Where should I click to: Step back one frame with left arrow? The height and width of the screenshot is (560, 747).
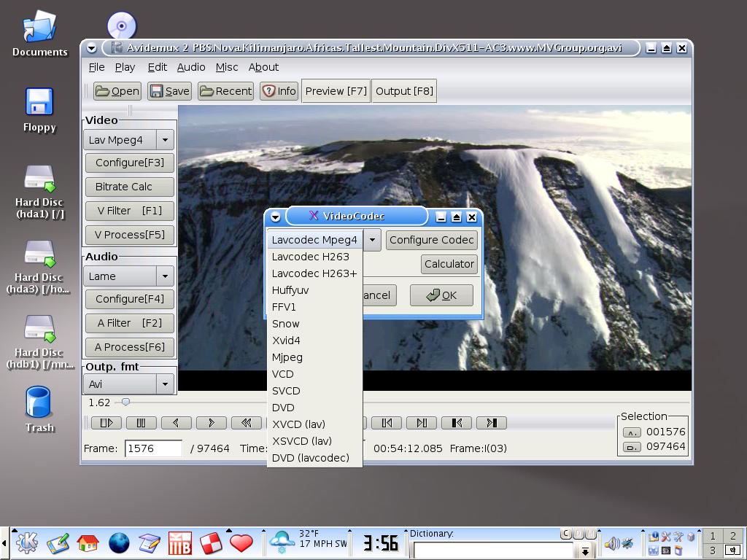click(176, 423)
